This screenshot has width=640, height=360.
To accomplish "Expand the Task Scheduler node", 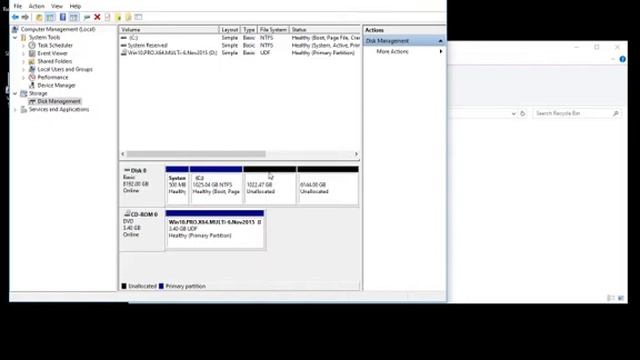I will pos(23,45).
